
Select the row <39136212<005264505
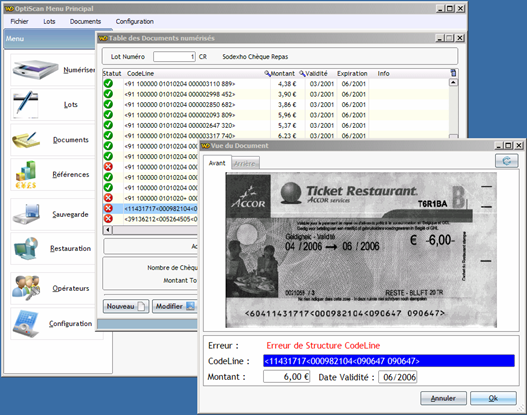pyautogui.click(x=150, y=219)
